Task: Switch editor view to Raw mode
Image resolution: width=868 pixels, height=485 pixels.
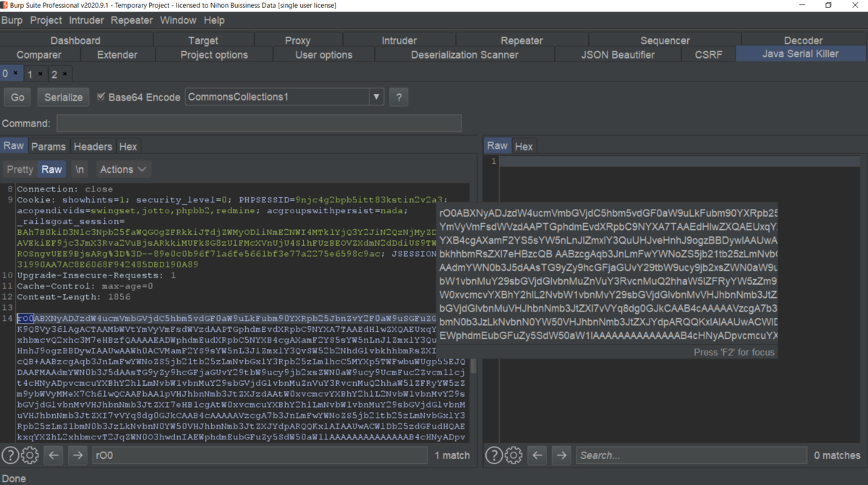Action: pos(51,169)
